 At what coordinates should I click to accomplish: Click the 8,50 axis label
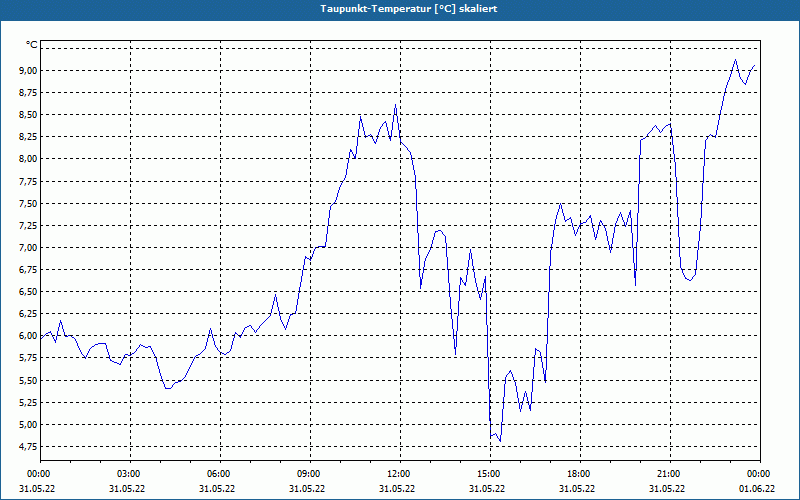pos(29,115)
